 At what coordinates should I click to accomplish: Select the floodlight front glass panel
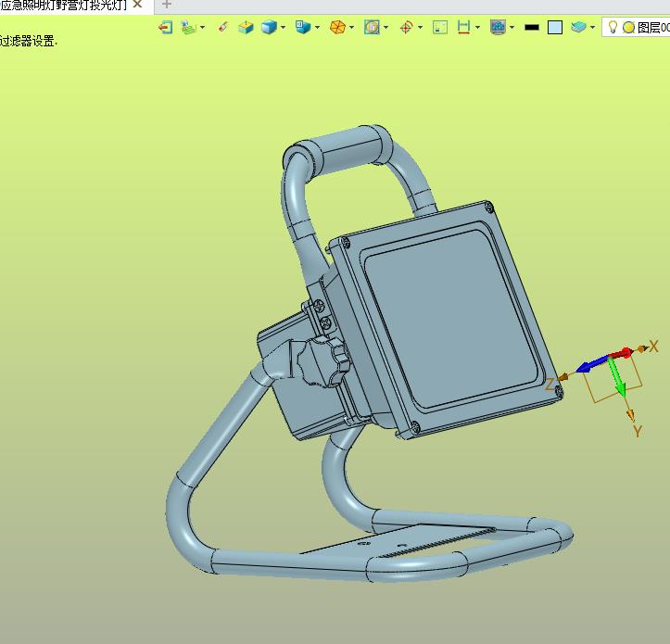click(x=450, y=320)
